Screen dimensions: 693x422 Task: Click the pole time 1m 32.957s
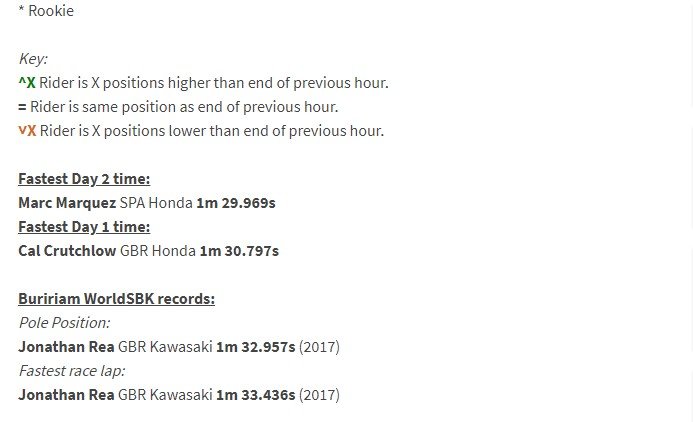pyautogui.click(x=255, y=347)
